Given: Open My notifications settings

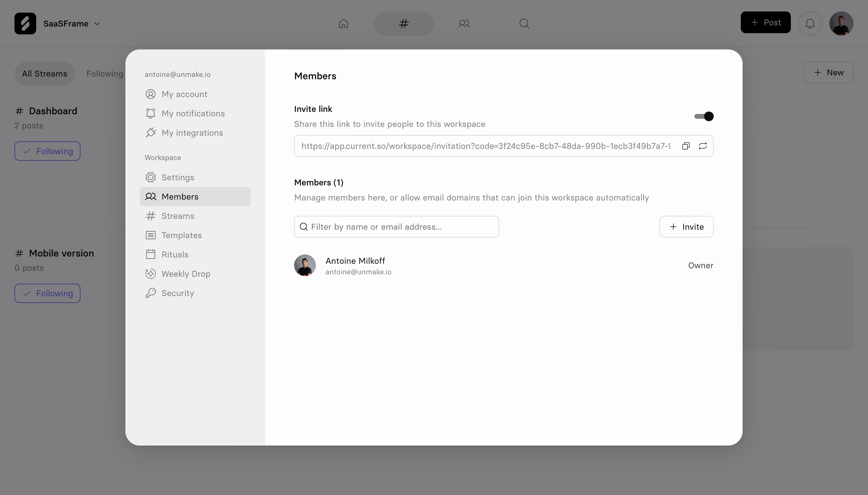Looking at the screenshot, I should (x=195, y=114).
